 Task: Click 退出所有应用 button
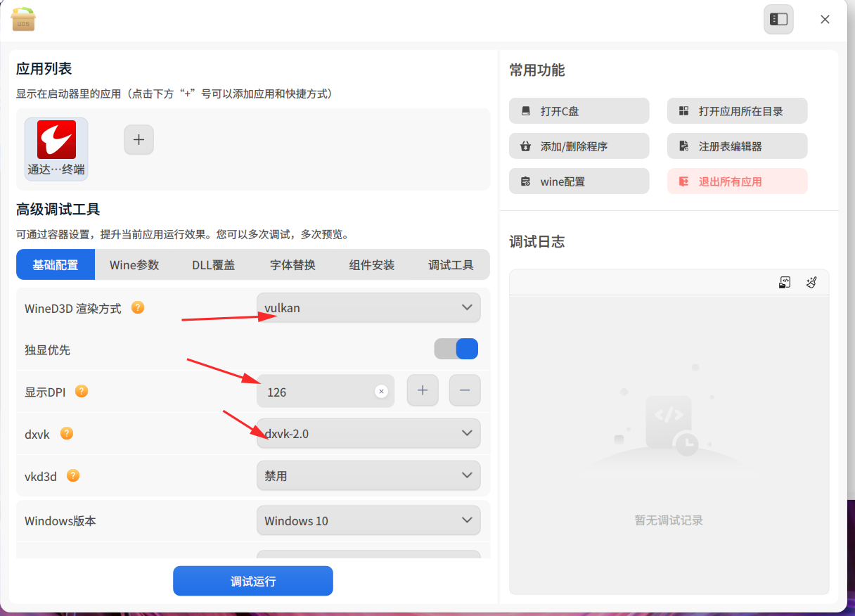pos(737,181)
